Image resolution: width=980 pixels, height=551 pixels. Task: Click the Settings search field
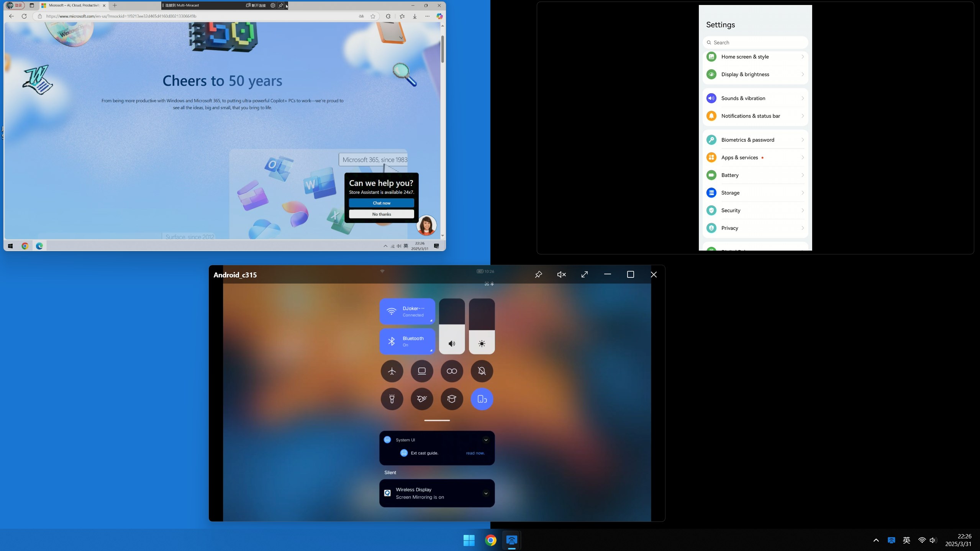[755, 43]
